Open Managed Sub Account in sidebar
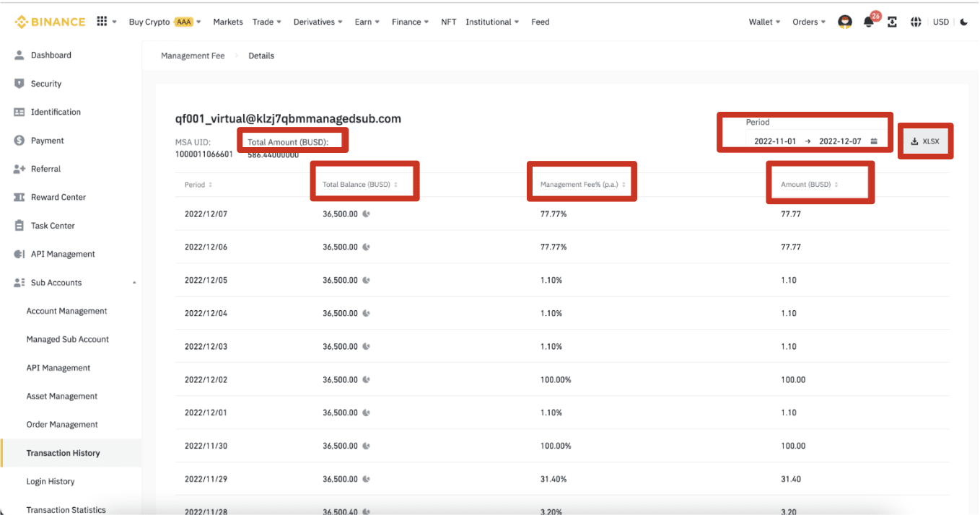The height and width of the screenshot is (515, 980). (68, 339)
